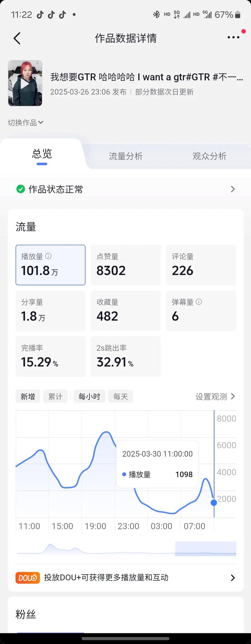Switch chart to 每天 granularity
The width and height of the screenshot is (251, 644).
120,396
